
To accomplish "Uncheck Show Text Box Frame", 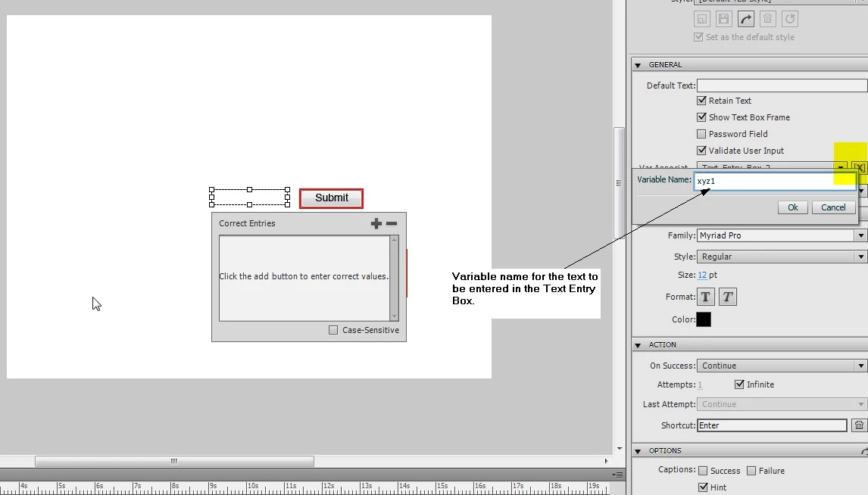I will click(701, 117).
